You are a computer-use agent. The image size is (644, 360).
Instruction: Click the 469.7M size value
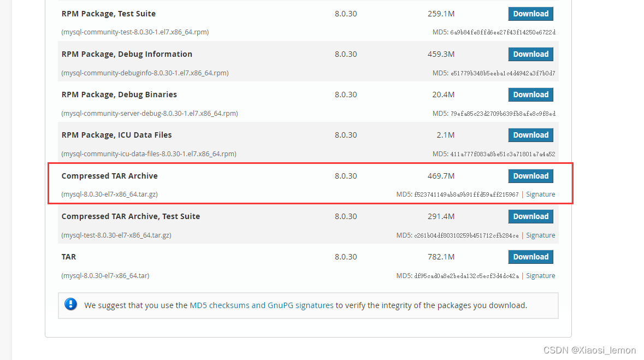point(441,176)
